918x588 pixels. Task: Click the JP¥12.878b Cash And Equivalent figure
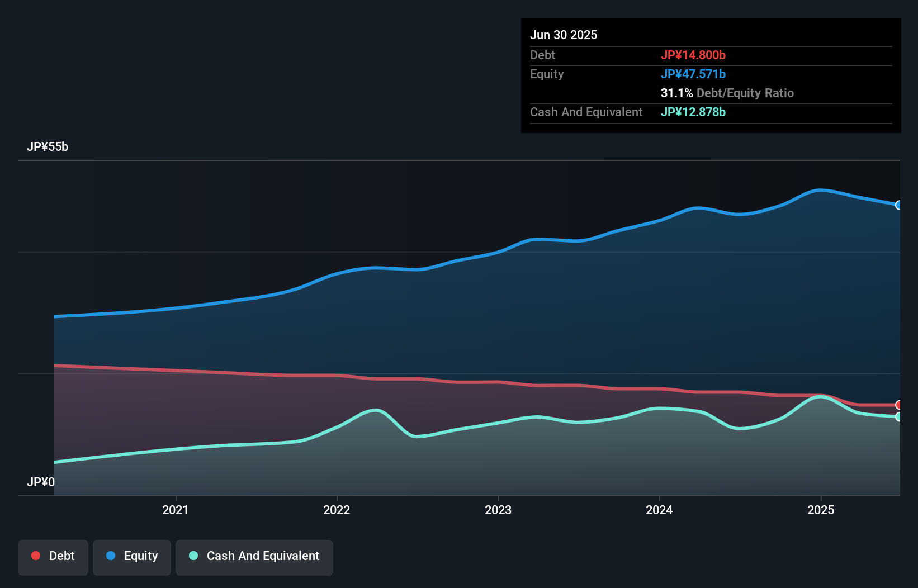pos(693,112)
